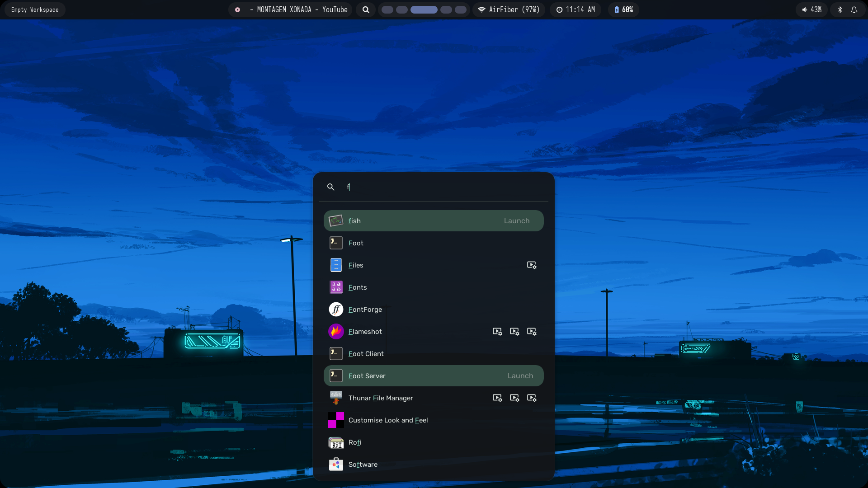Click Launch on Foot Server row
868x488 pixels.
click(520, 376)
